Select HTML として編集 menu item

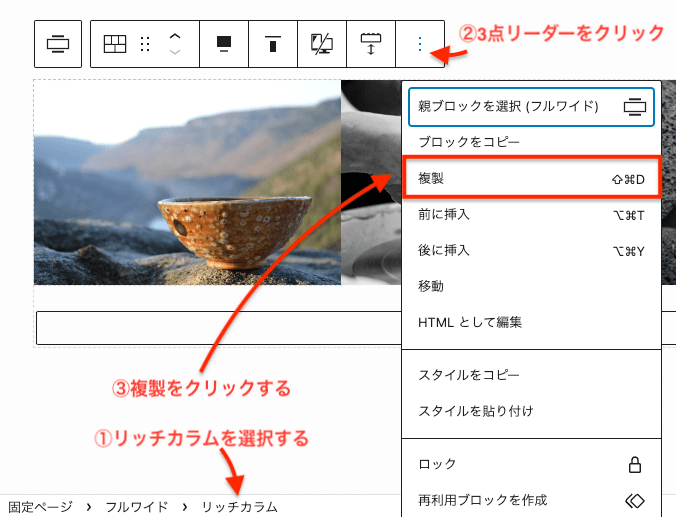tap(470, 322)
